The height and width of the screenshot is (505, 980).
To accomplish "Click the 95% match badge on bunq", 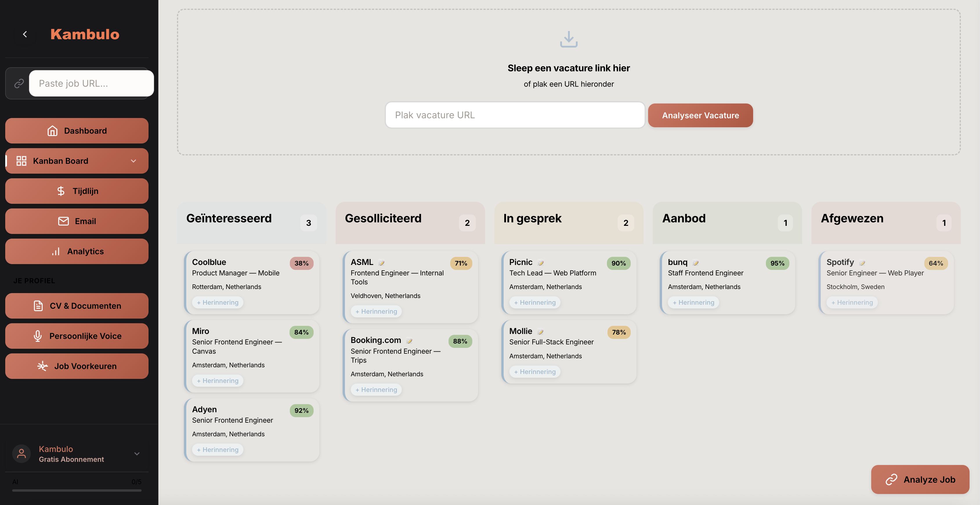I will [777, 263].
